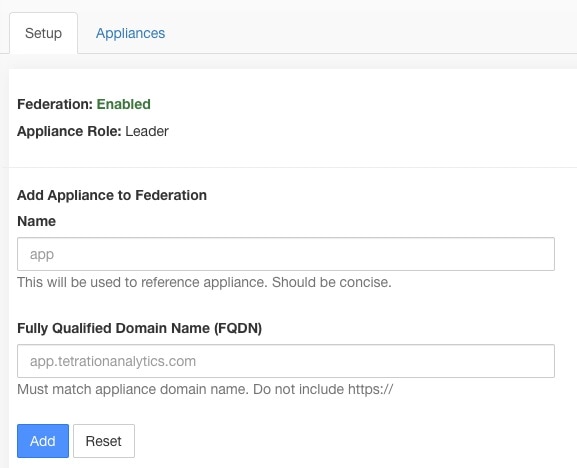Click the 'Must match appliance domain name' hint
Viewport: 577px width, 468px height.
click(x=133, y=389)
